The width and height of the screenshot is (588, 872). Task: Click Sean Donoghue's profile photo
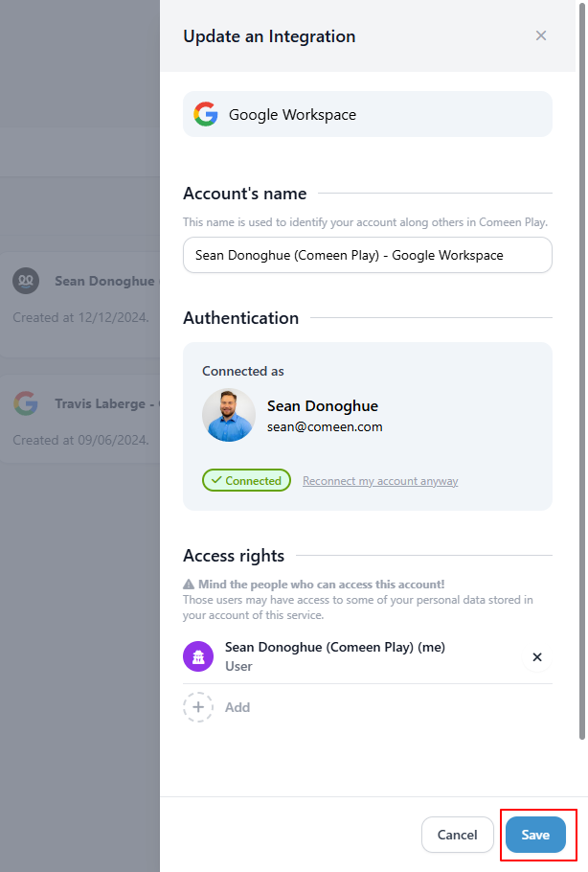[229, 415]
